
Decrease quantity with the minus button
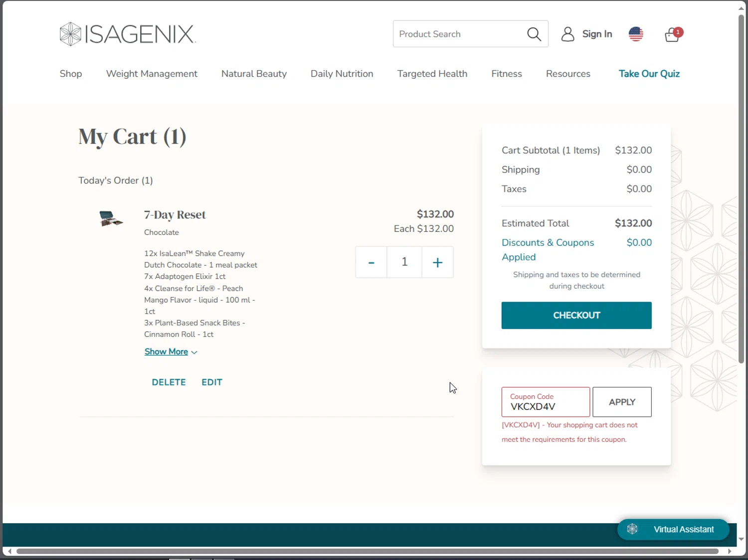(x=371, y=262)
